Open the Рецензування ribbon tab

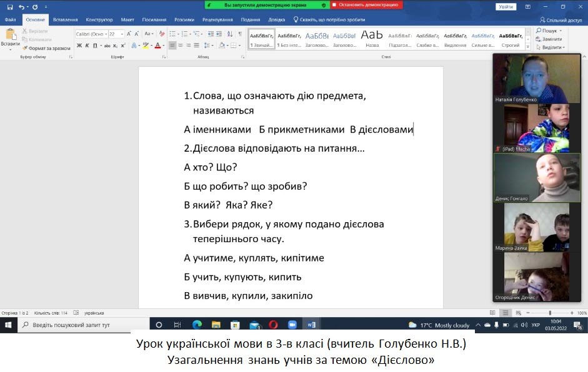coord(217,19)
